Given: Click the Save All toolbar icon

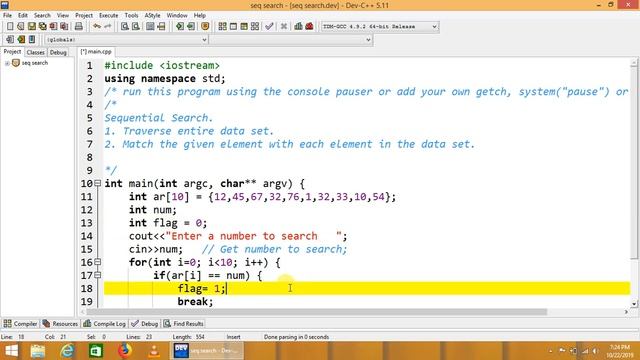Looking at the screenshot, I should tap(42, 27).
